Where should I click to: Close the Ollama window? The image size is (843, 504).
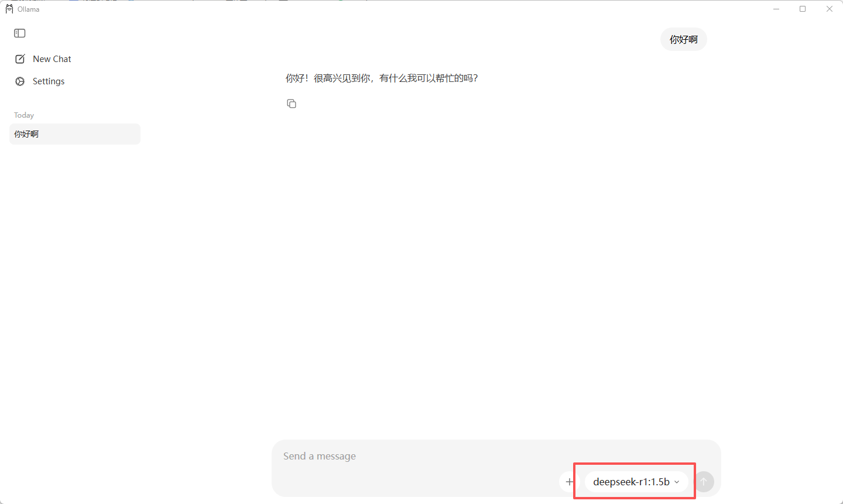[830, 9]
